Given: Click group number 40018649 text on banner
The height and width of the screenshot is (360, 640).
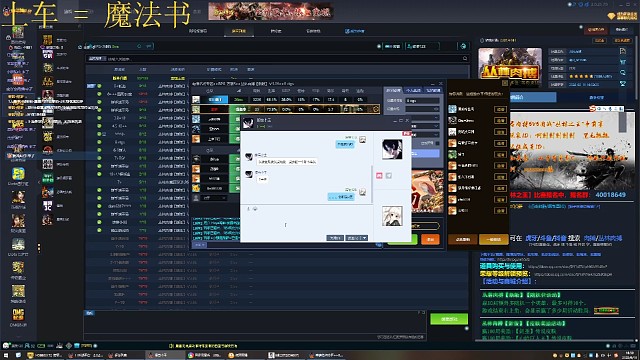Looking at the screenshot, I should (x=610, y=195).
